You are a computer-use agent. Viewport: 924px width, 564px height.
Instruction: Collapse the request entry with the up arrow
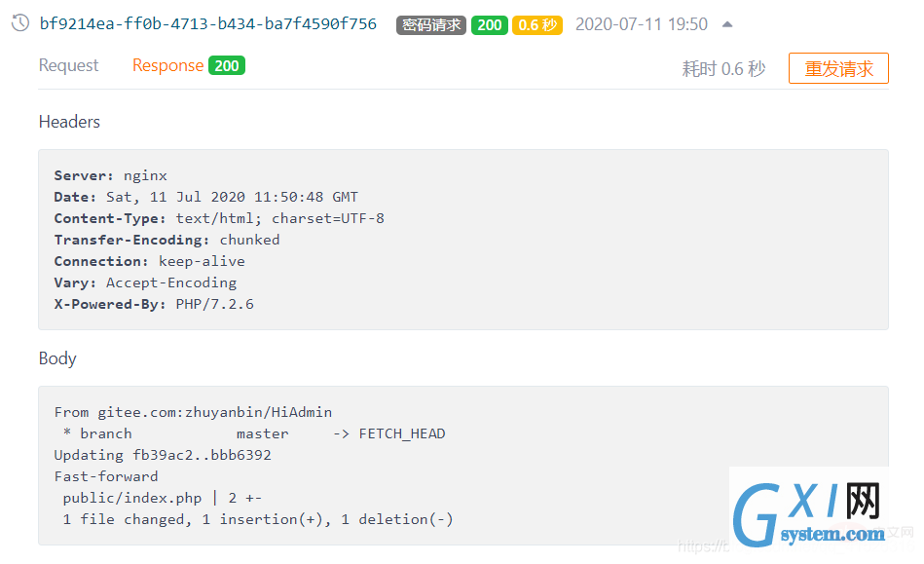(x=727, y=24)
